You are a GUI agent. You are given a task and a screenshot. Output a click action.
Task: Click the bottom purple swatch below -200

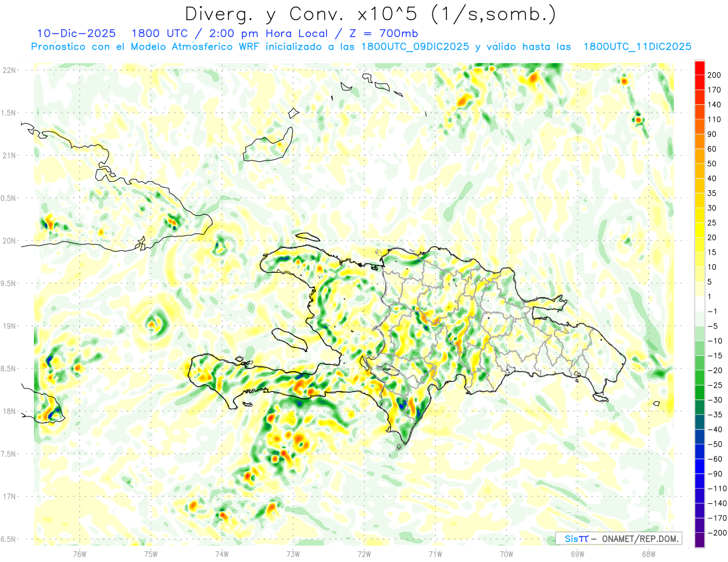tap(699, 540)
